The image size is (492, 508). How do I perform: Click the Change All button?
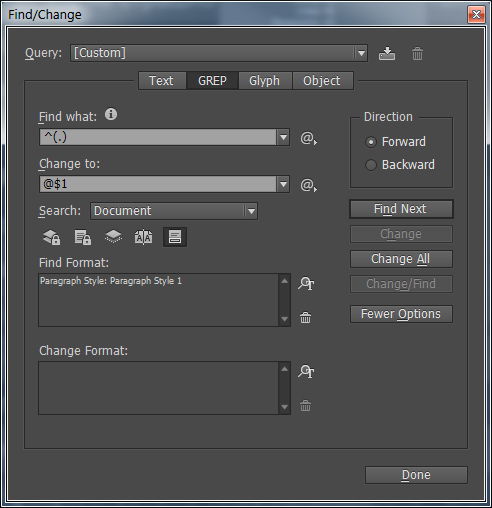[401, 259]
